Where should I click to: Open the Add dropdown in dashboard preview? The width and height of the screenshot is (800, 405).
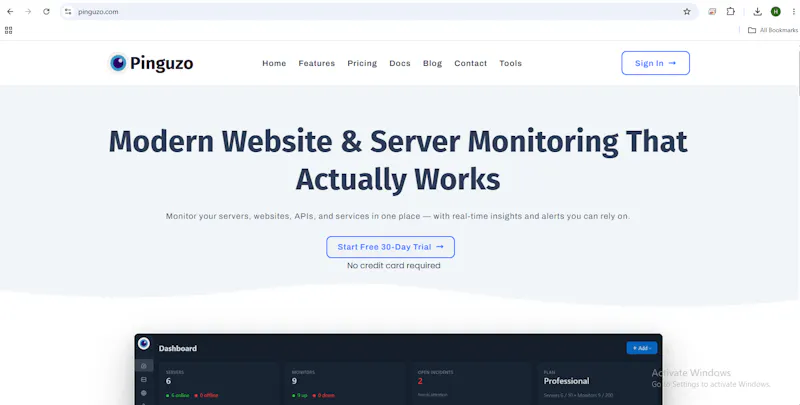click(x=642, y=348)
